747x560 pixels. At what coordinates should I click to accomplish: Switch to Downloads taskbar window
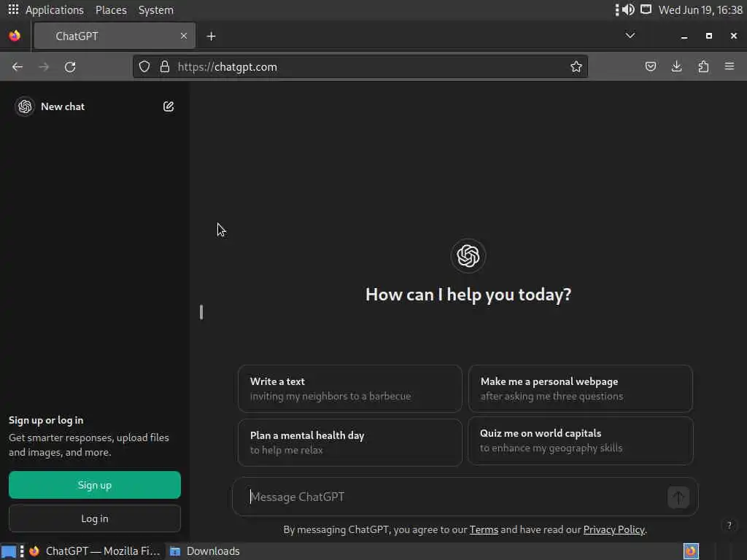(x=205, y=551)
